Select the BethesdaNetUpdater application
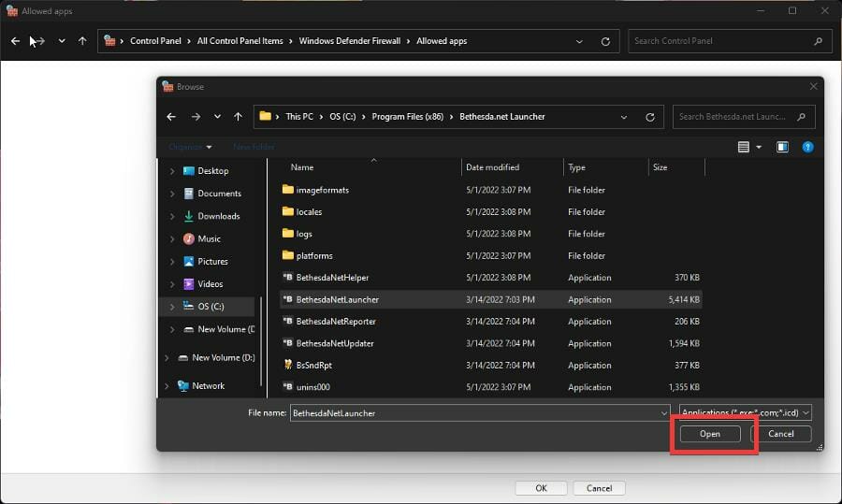Viewport: 842px width, 504px height. 334,343
